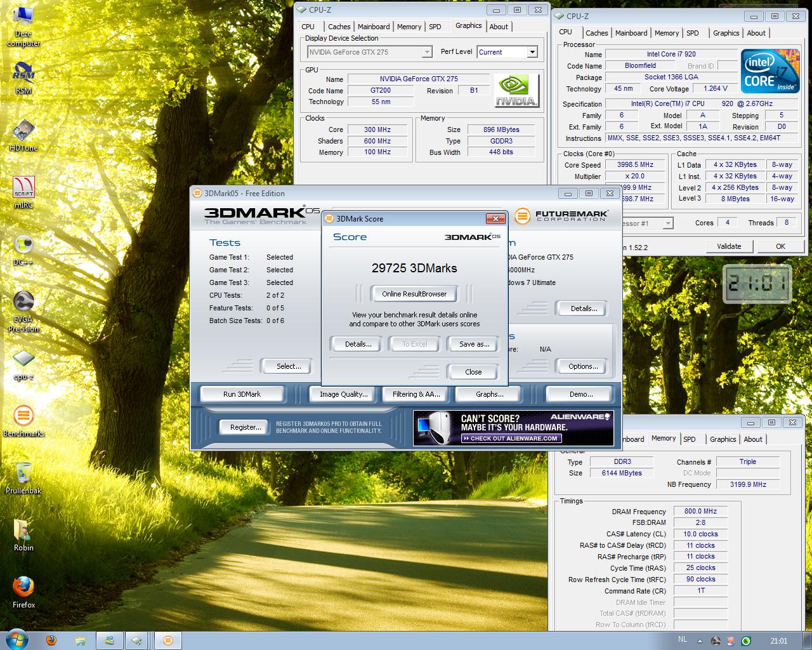Click the DRAM Frequency 800.0 MHz value
812x650 pixels.
click(x=700, y=511)
